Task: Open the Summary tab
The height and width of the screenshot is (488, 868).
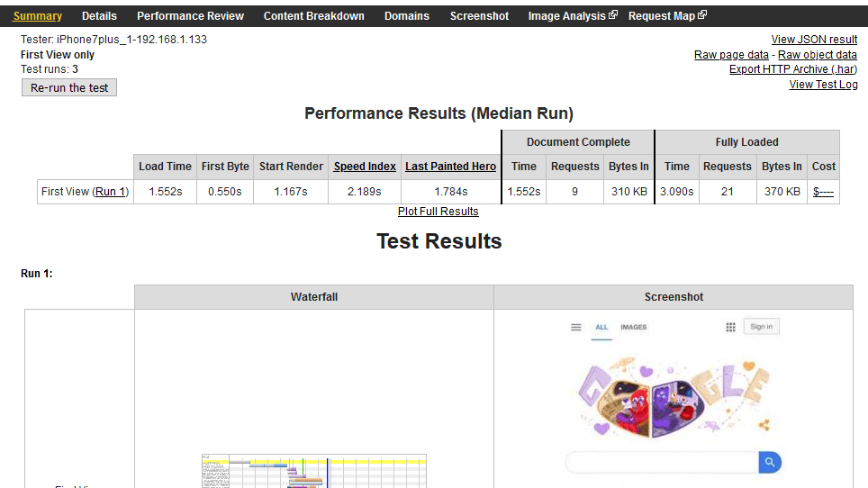Action: pyautogui.click(x=38, y=16)
